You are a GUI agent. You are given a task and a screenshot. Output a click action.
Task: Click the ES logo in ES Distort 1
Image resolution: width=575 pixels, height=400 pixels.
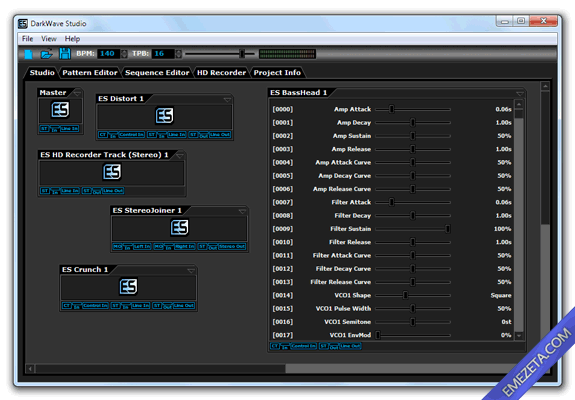(x=164, y=115)
